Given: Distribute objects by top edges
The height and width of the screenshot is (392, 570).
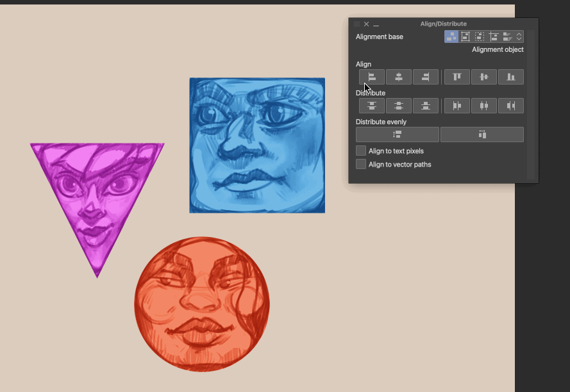Looking at the screenshot, I should (x=371, y=106).
